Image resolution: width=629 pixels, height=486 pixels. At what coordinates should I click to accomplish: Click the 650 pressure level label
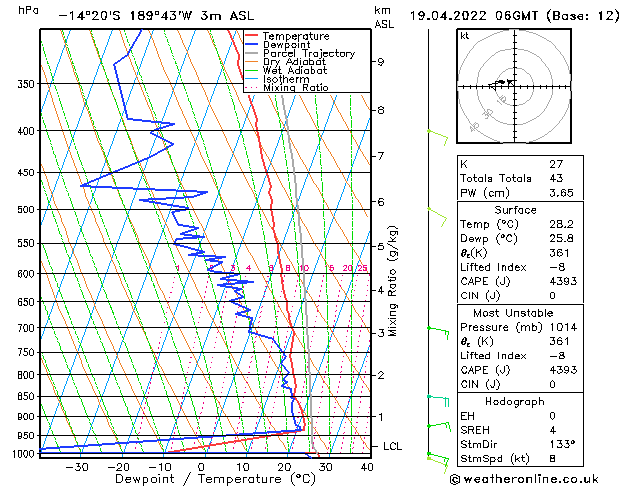coord(26,302)
